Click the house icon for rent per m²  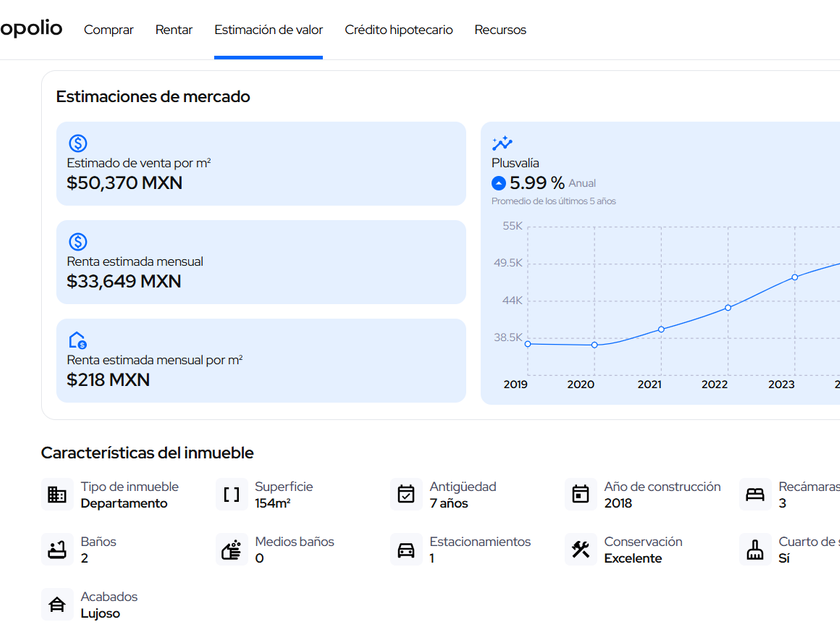coord(78,340)
